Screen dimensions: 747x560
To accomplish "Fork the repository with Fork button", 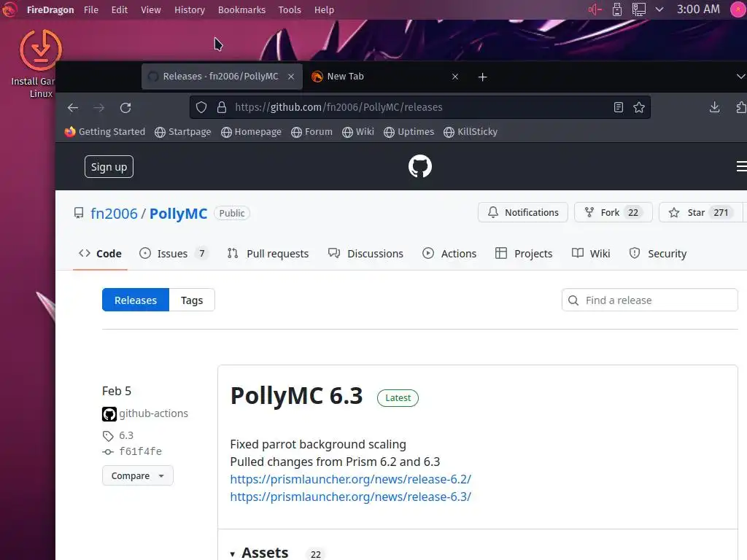I will [x=614, y=212].
